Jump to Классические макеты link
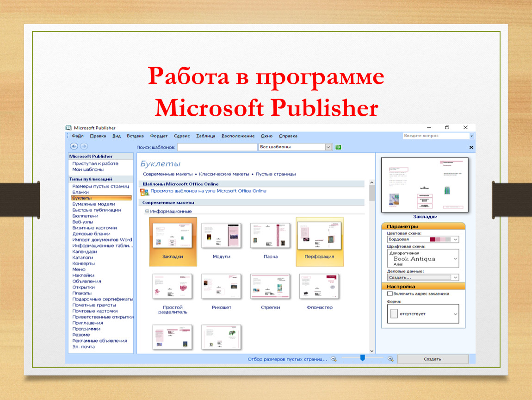This screenshot has height=400, width=532. 224,174
